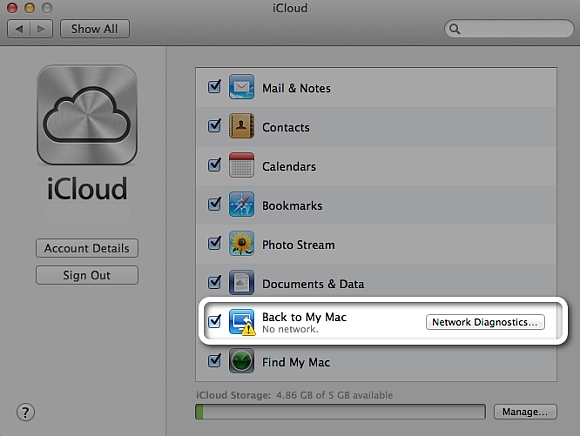Uncheck the Documents & Data checkbox

[x=215, y=283]
